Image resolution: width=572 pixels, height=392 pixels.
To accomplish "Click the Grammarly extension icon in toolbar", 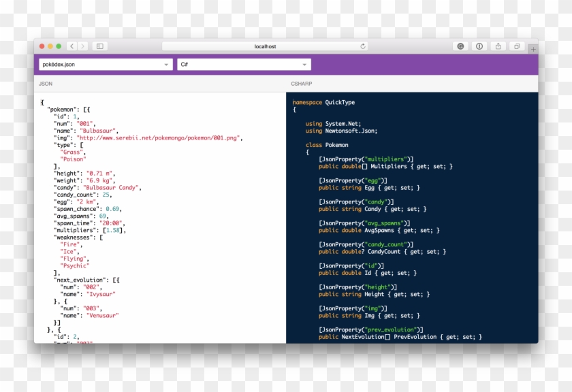I will point(461,46).
